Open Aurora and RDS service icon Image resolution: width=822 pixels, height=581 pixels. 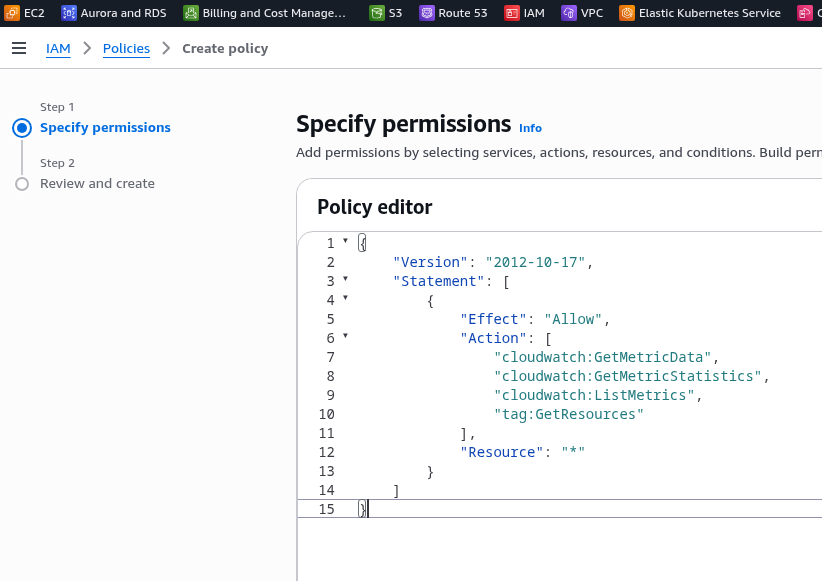pos(69,14)
